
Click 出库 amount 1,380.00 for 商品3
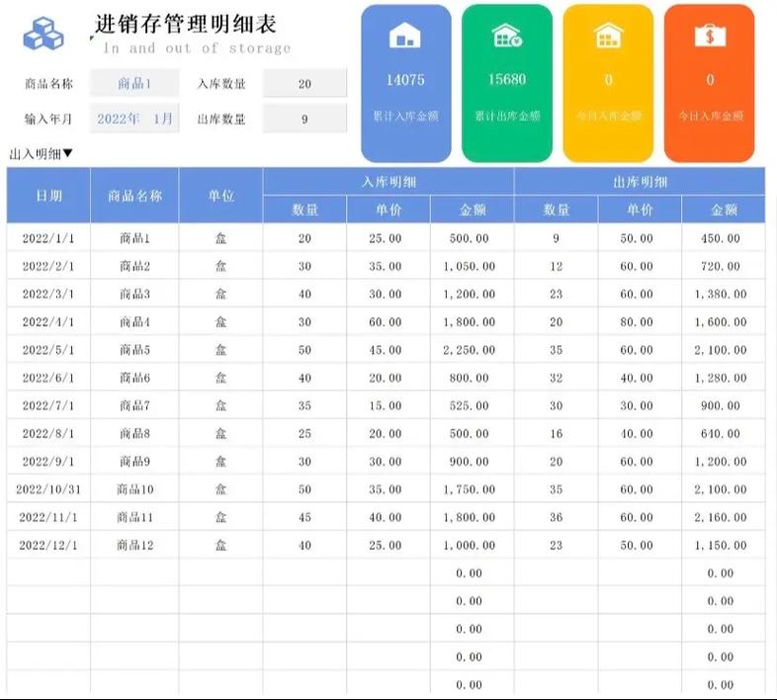click(724, 294)
